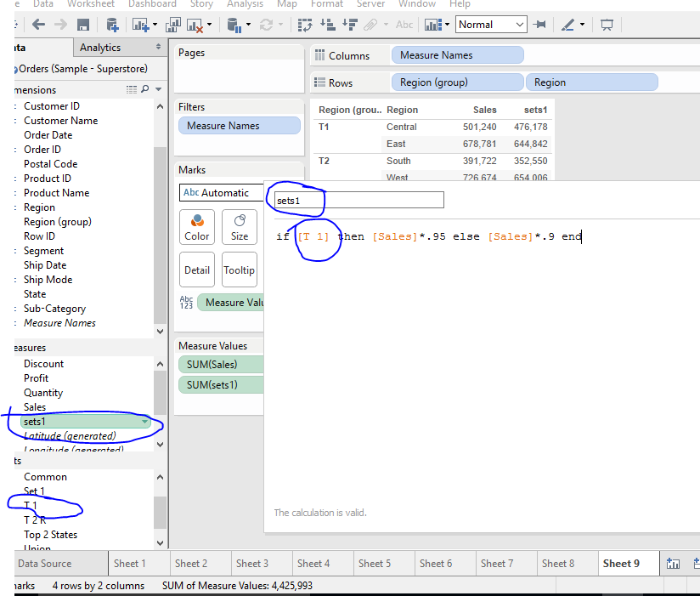
Task: Open the Automatic mark type dropdown
Action: [222, 193]
